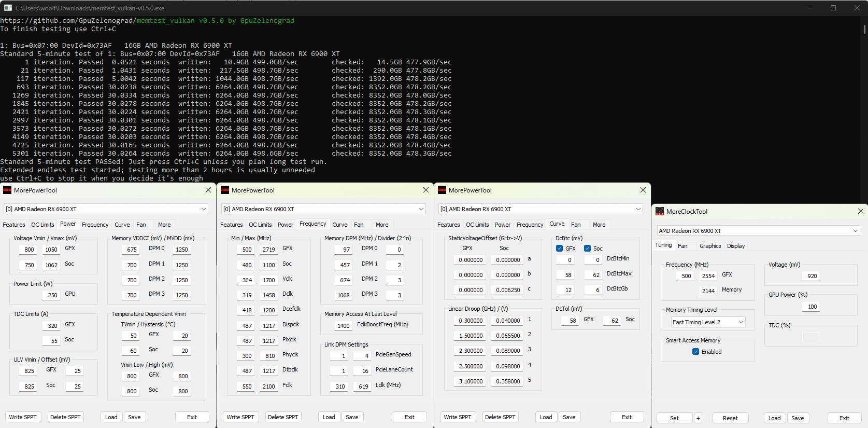
Task: Open OC Limits tab in the Frequency tab MorePowerTool window
Action: pos(260,225)
